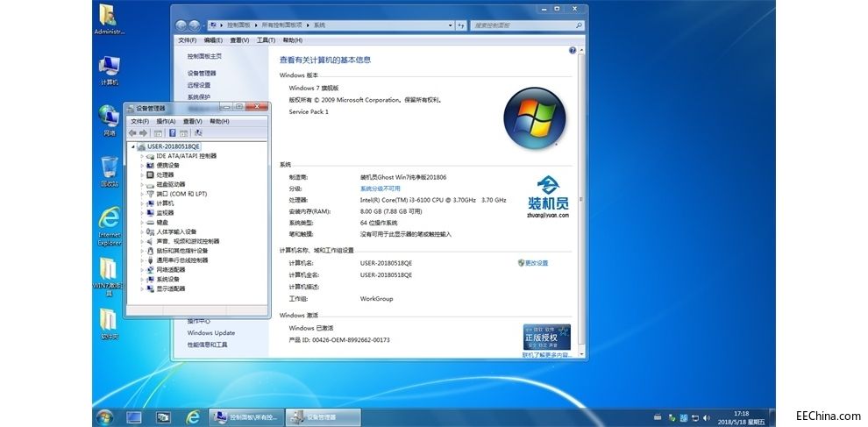This screenshot has height=427, width=868.
Task: Click the 远程设置 sidebar link
Action: (199, 85)
